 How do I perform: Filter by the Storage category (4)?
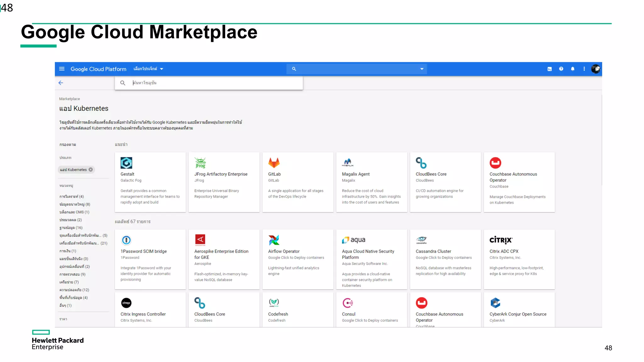(74, 298)
